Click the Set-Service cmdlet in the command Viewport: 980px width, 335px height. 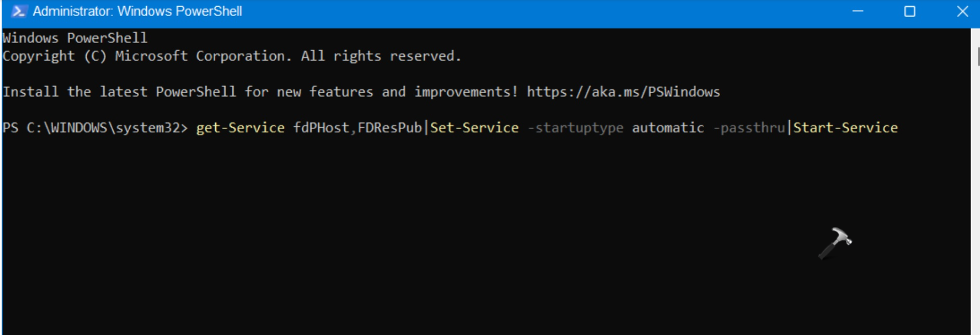474,128
